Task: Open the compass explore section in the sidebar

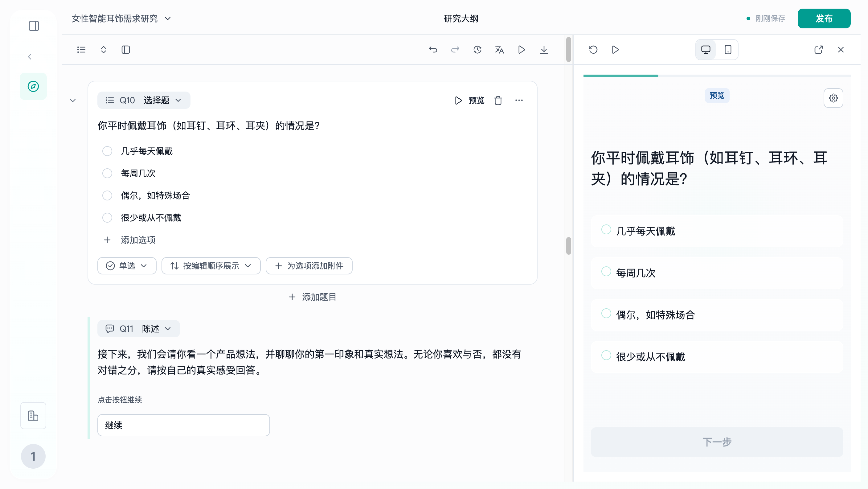Action: [x=33, y=86]
